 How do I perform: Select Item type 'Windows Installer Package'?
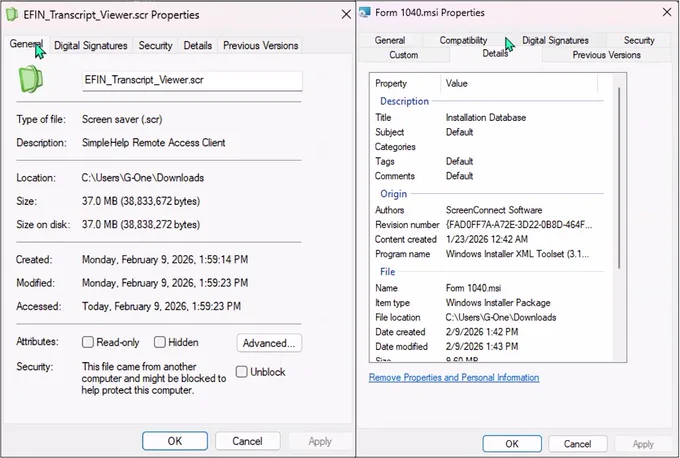[498, 303]
